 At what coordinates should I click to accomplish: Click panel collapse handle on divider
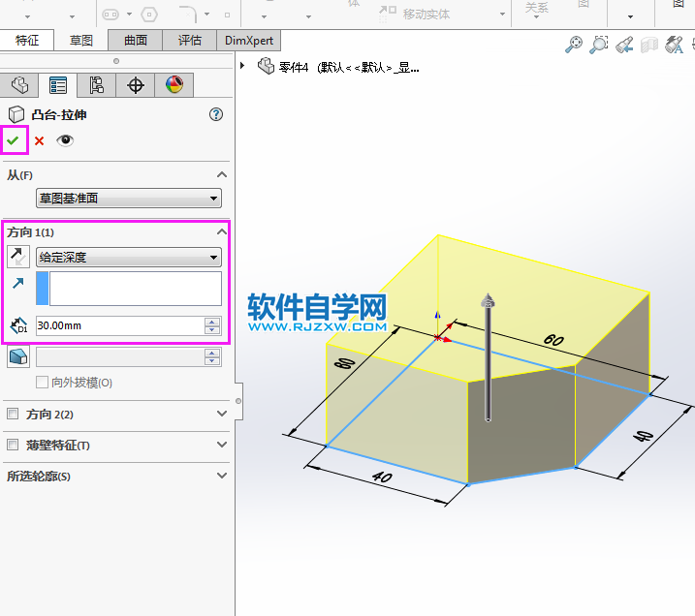point(238,401)
